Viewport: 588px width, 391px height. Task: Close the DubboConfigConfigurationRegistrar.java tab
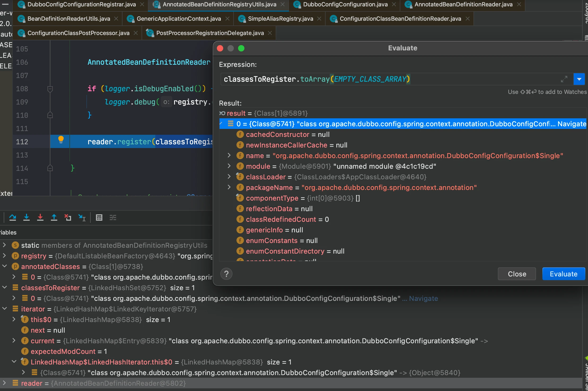(142, 5)
